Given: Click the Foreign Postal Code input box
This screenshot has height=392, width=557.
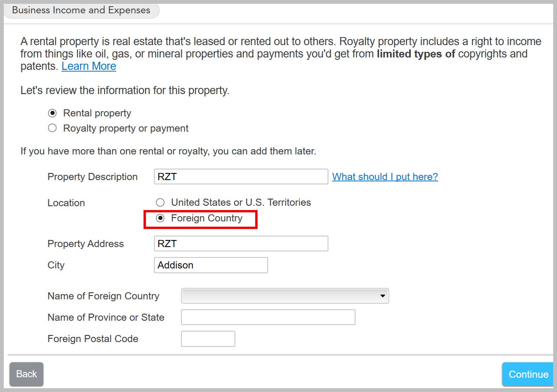Looking at the screenshot, I should (x=208, y=339).
